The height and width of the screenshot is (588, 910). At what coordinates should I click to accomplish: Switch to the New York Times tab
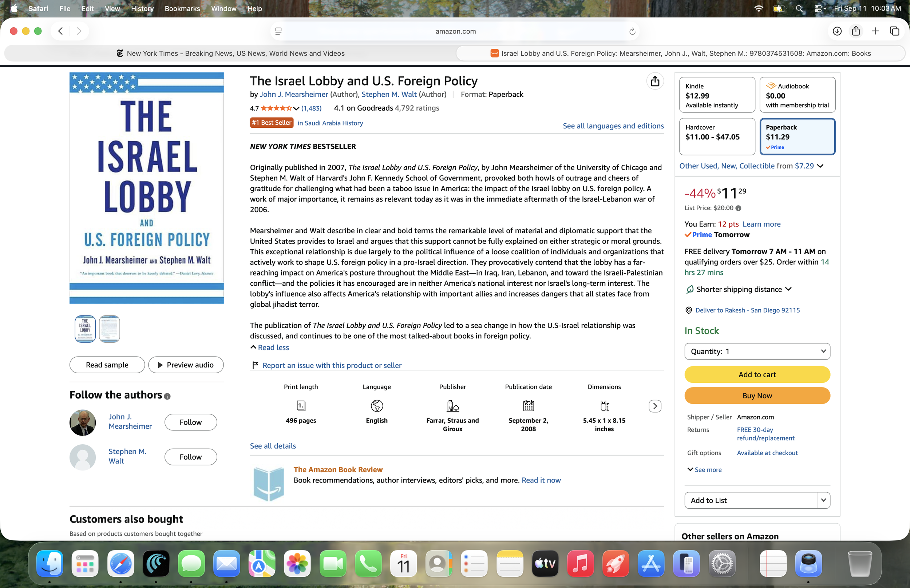tap(230, 53)
